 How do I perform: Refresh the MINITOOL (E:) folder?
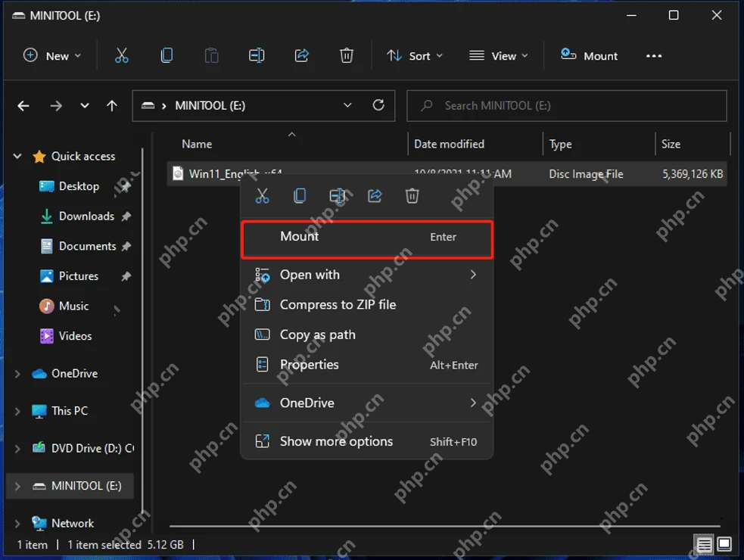(378, 105)
